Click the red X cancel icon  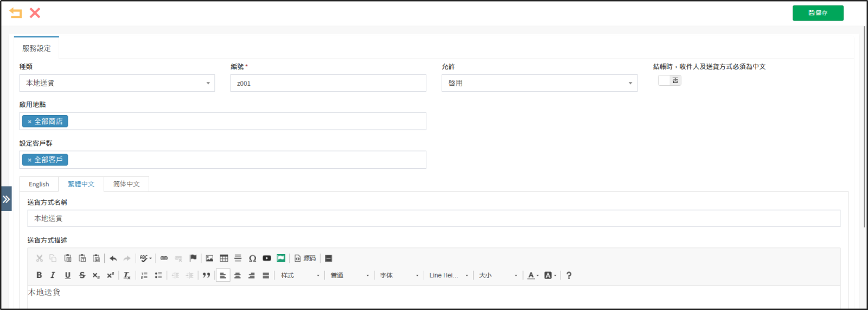[x=35, y=13]
